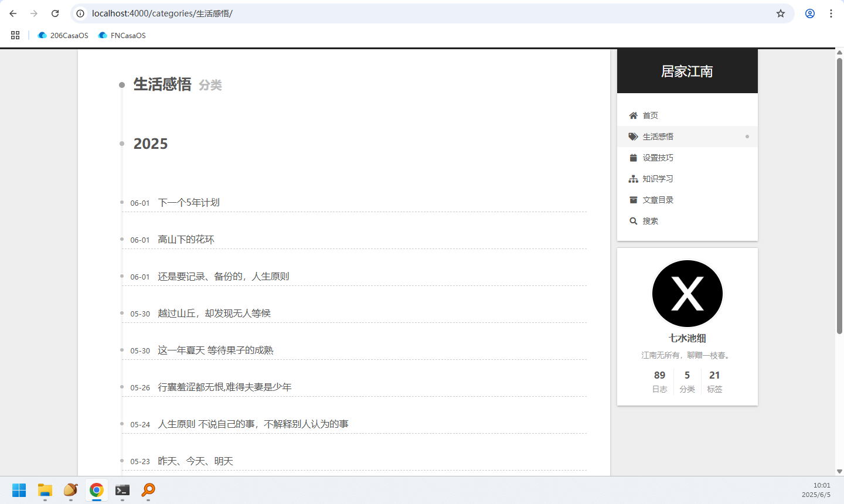Click the tags icon beside 生活感悟
The width and height of the screenshot is (844, 504).
point(633,137)
